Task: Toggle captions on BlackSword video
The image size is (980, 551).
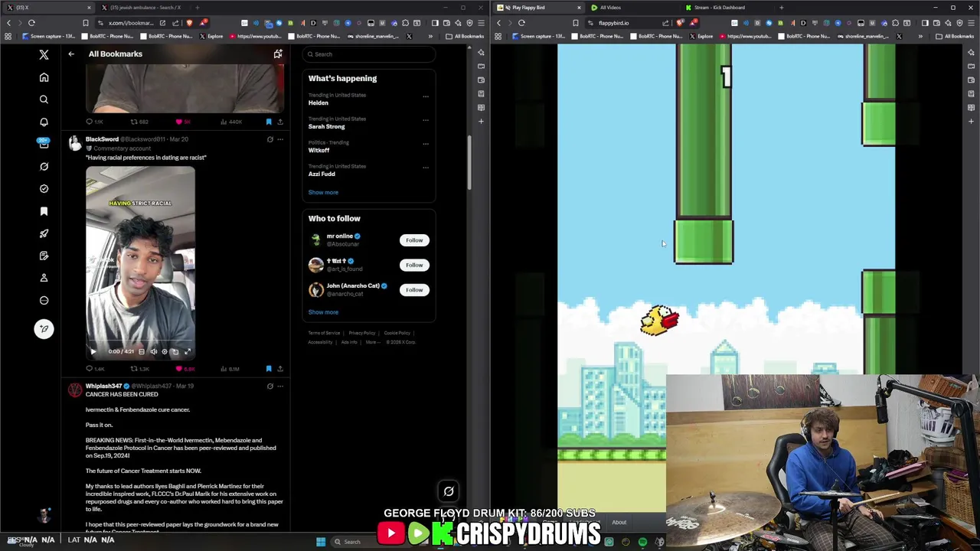Action: (142, 351)
